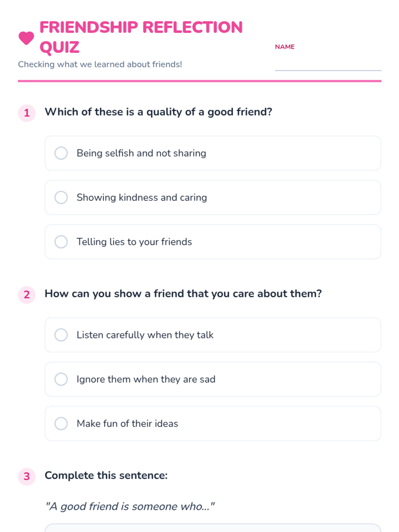
Task: Select 'Telling lies to your friends' radio
Action: pos(61,242)
